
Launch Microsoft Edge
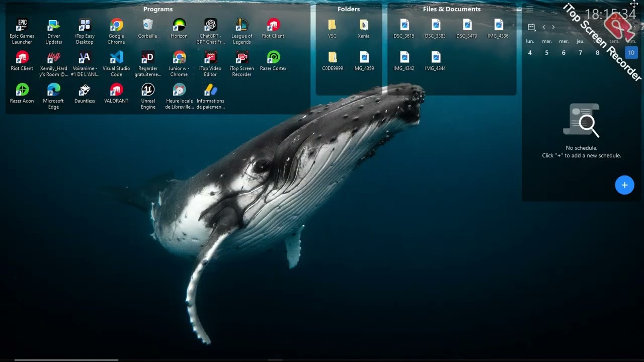coord(53,97)
